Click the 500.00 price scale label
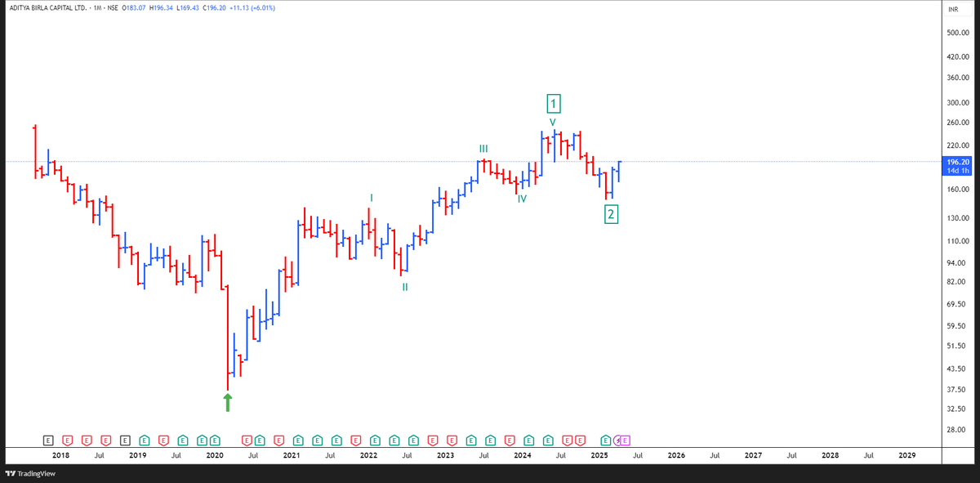This screenshot has height=483, width=980. coord(957,34)
